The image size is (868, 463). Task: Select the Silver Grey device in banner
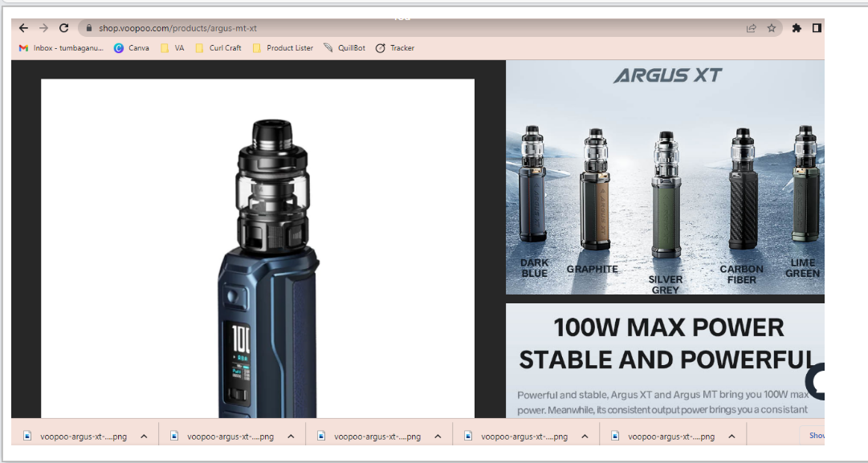pos(666,195)
